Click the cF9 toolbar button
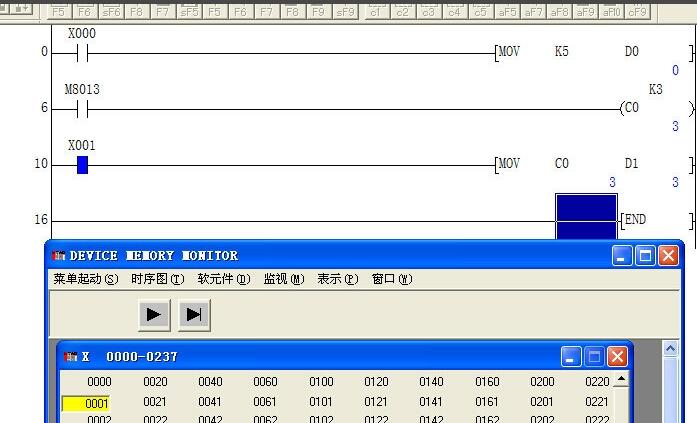The height and width of the screenshot is (423, 697). click(637, 12)
